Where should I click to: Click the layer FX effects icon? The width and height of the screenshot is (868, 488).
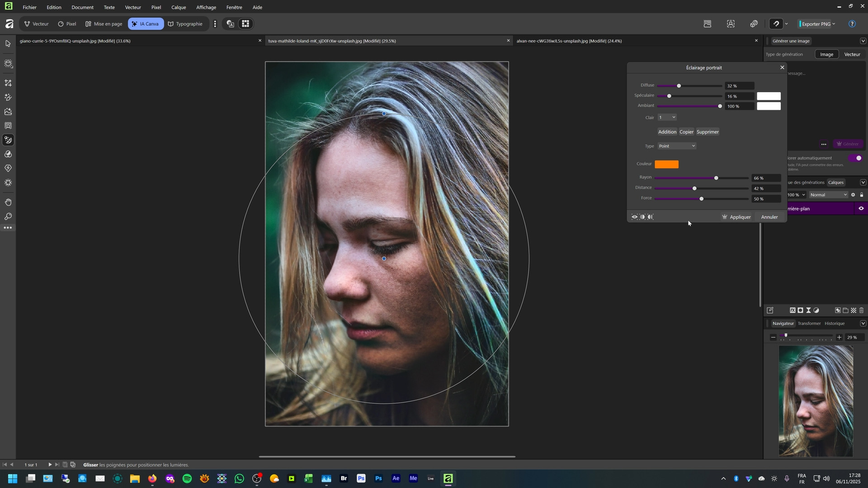pyautogui.click(x=792, y=310)
